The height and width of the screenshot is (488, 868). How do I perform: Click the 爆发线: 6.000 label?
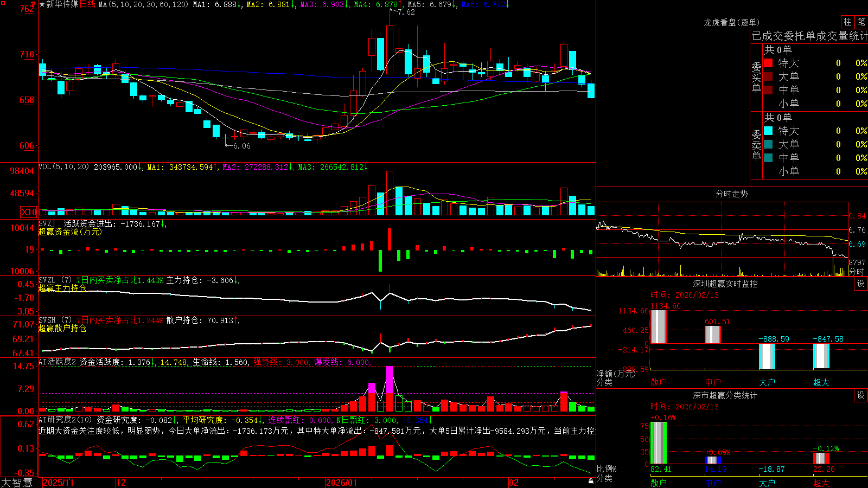(x=342, y=362)
